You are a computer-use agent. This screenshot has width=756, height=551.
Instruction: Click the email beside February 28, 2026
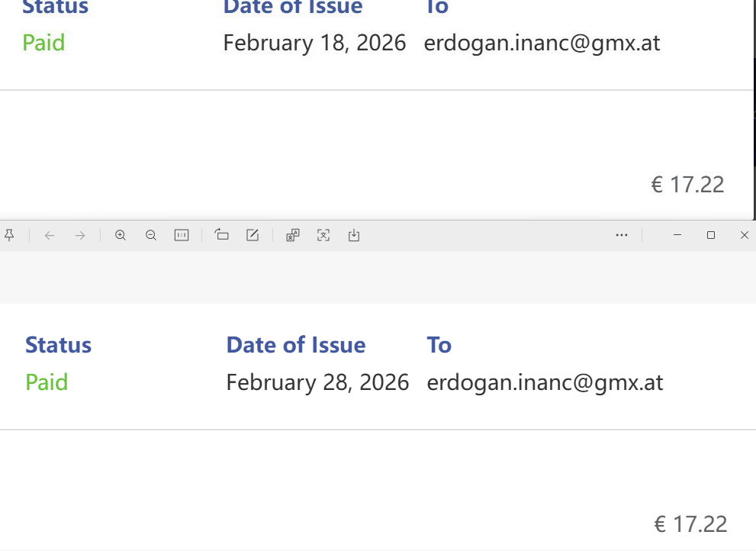click(545, 382)
